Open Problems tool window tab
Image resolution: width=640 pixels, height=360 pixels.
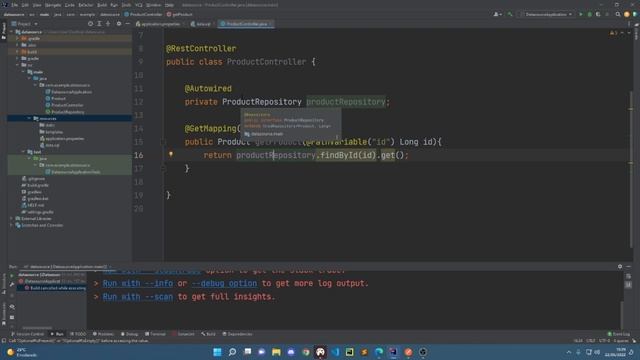coord(103,334)
